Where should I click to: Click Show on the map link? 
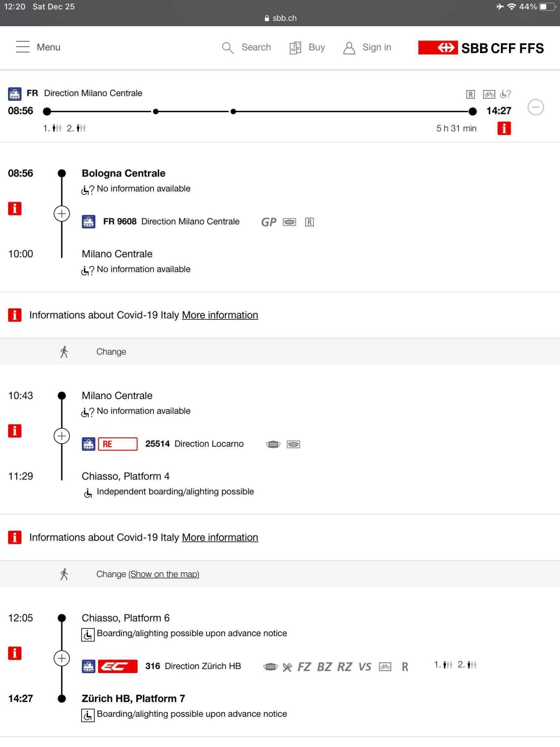tap(164, 574)
